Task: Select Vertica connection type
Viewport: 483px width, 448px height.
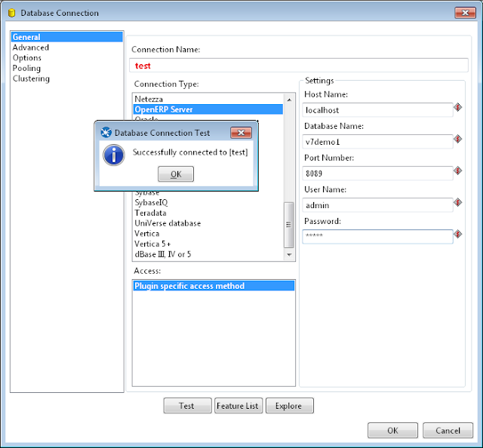Action: [x=208, y=233]
